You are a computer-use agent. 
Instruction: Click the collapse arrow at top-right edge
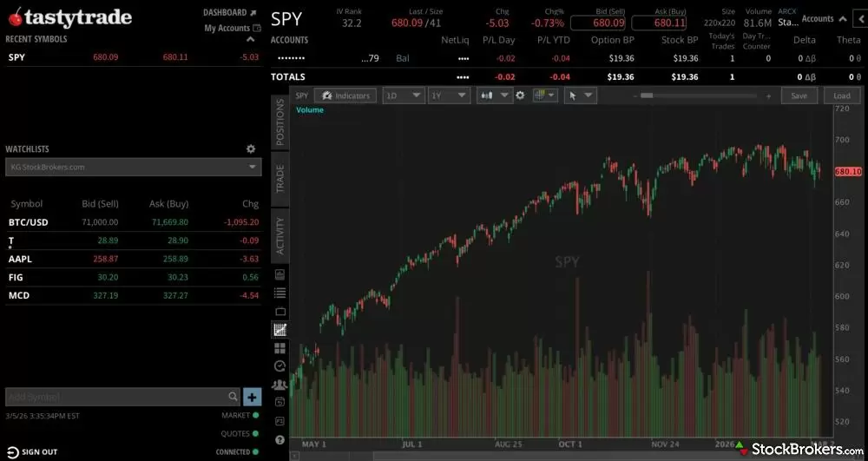coord(861,19)
